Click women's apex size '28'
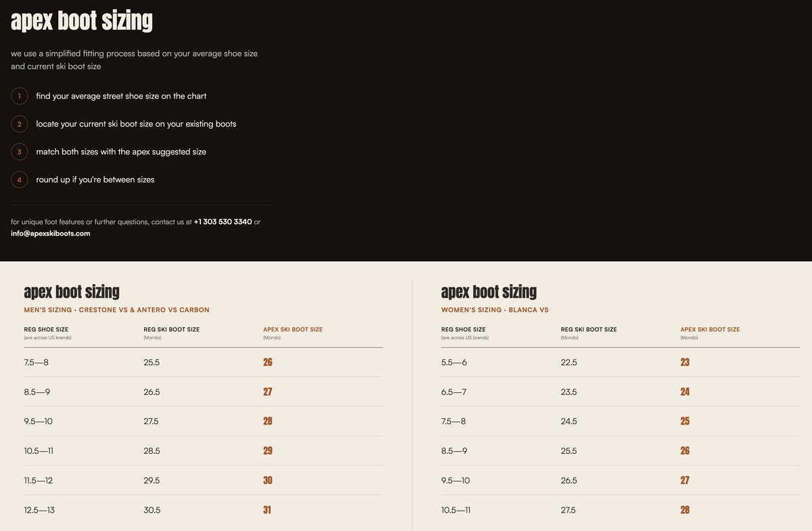 (685, 510)
